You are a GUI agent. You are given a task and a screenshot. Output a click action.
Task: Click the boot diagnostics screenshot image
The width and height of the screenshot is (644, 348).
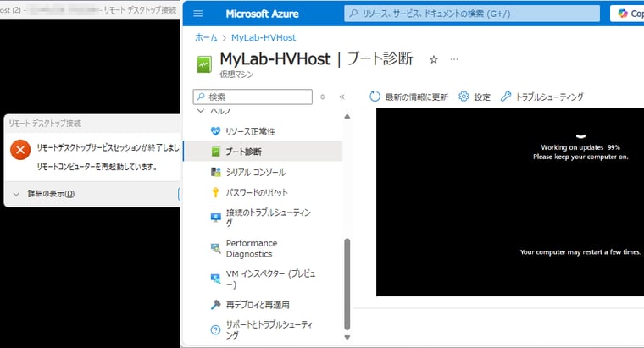click(510, 202)
